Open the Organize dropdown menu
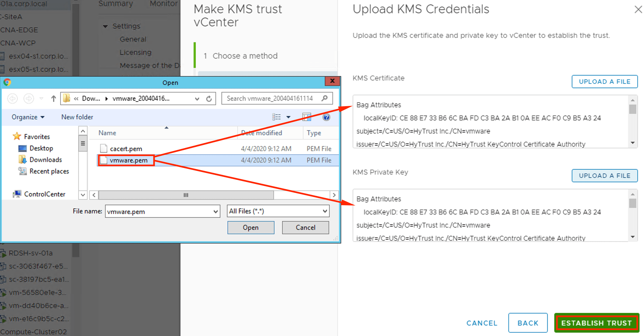 [x=28, y=117]
